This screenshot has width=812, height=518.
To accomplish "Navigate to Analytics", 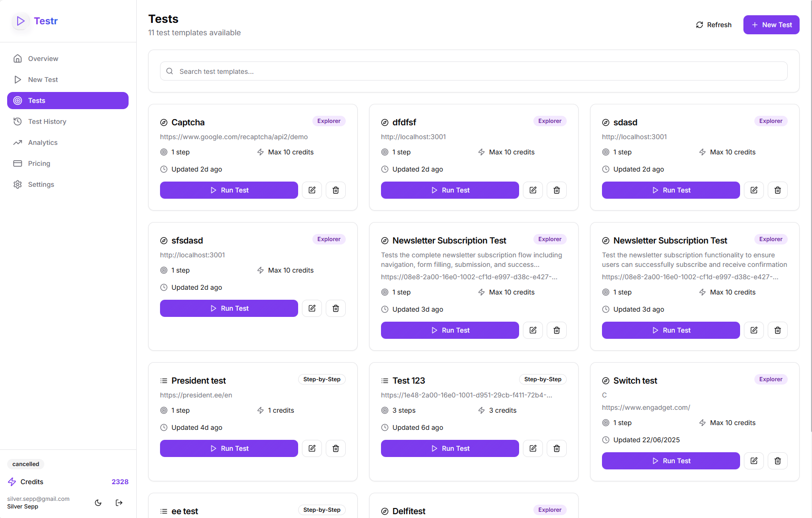I will [x=68, y=142].
